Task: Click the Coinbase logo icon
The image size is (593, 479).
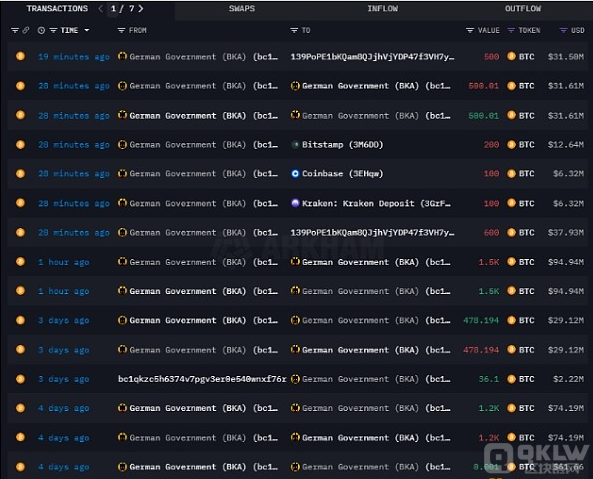Action: coord(295,174)
